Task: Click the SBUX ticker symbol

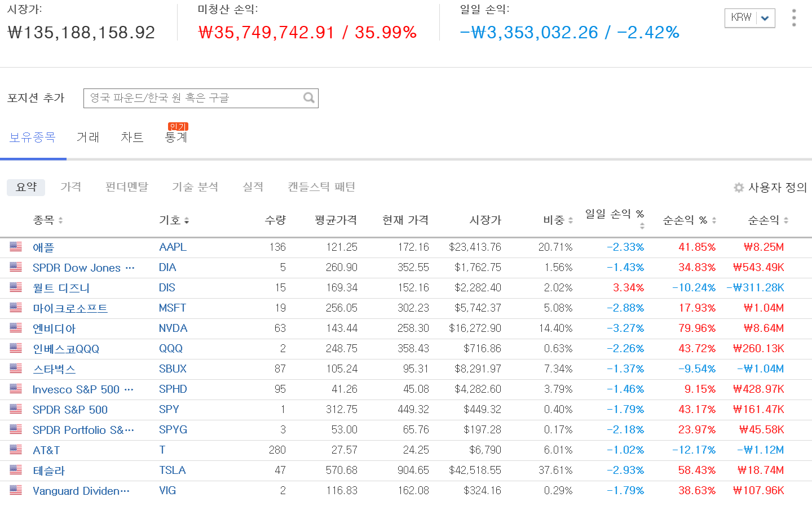Action: pos(173,369)
